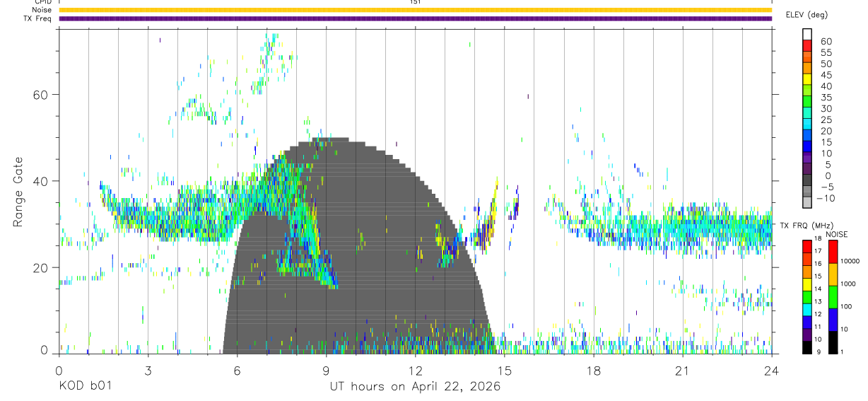Click elevation legend value 30
The height and width of the screenshot is (401, 868).
click(826, 109)
